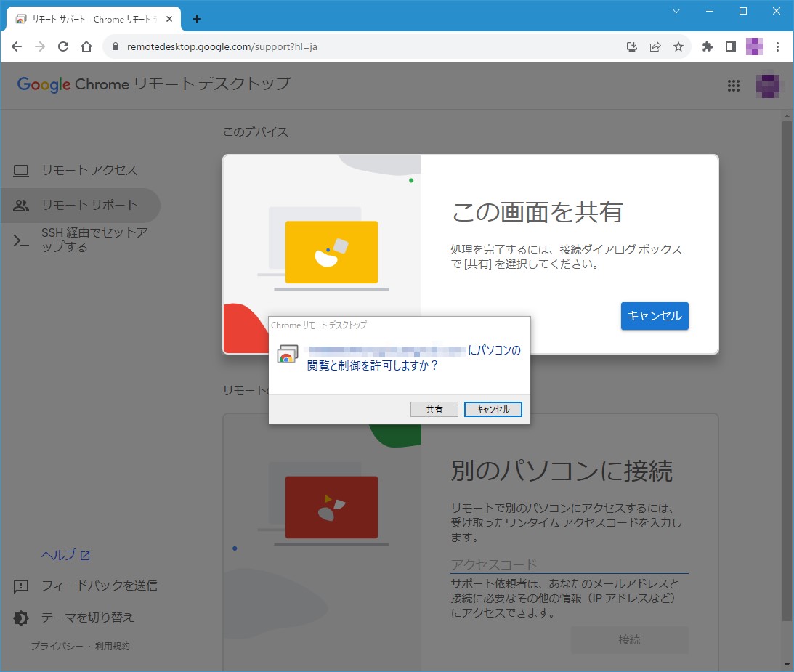794x672 pixels.
Task: Click the リモート アクセス laptop icon
Action: (21, 171)
